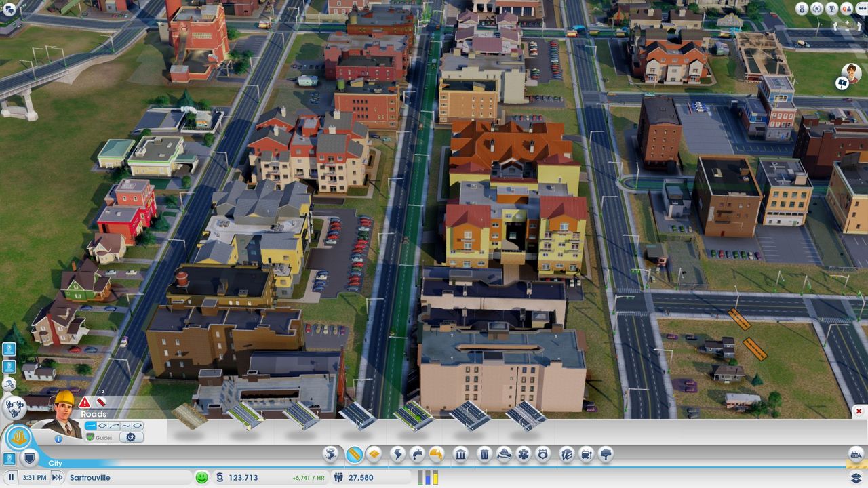This screenshot has height=488, width=868.
Task: Toggle the road Guides checkbox
Action: pos(90,438)
